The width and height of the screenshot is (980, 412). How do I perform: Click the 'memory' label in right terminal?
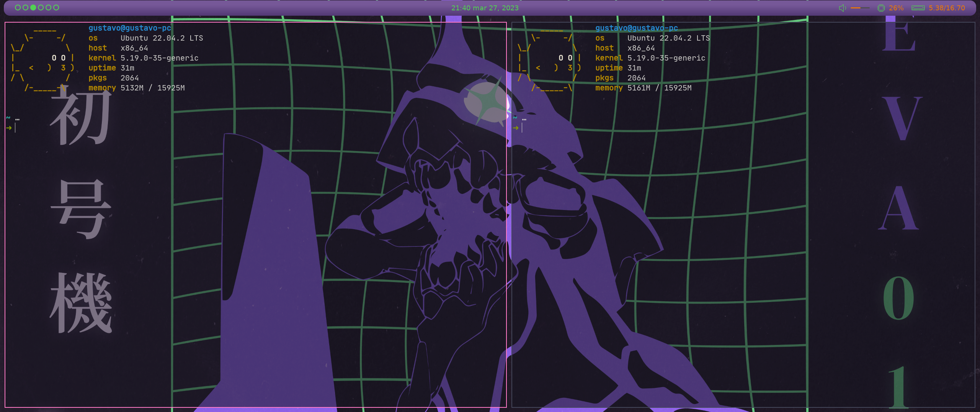609,88
